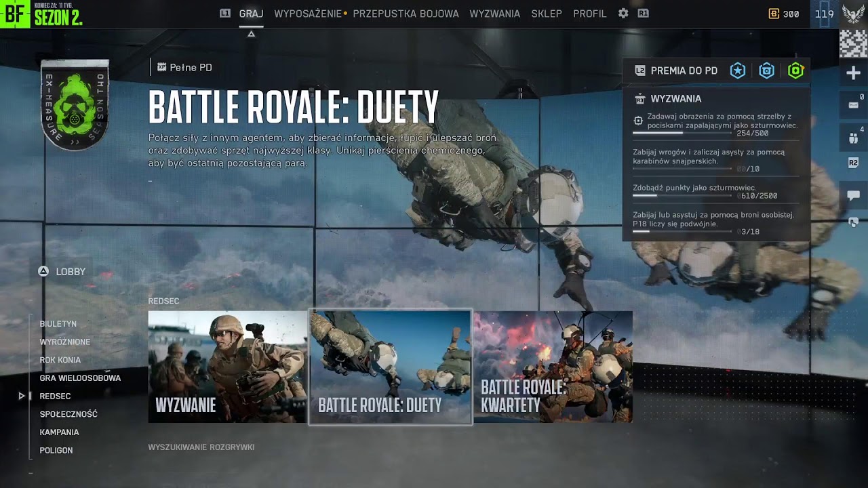The image size is (868, 488).
Task: Select the Wyzwanie mode tile
Action: [228, 367]
